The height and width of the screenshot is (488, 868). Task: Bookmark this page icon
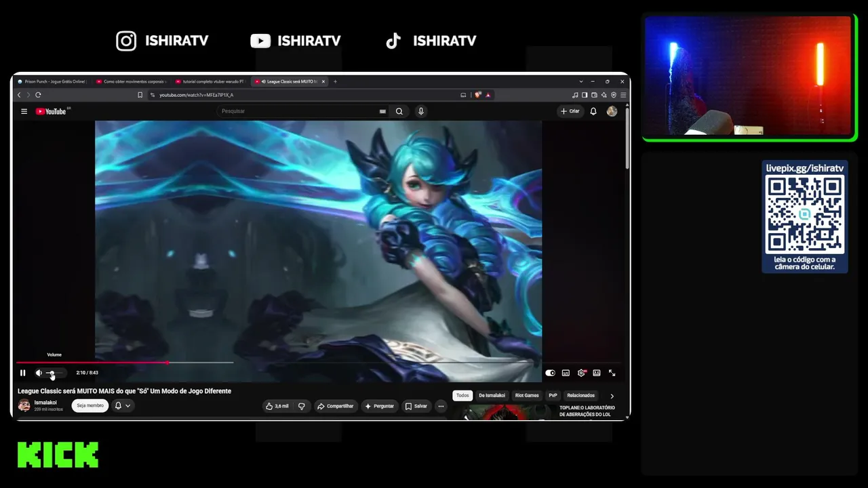140,95
